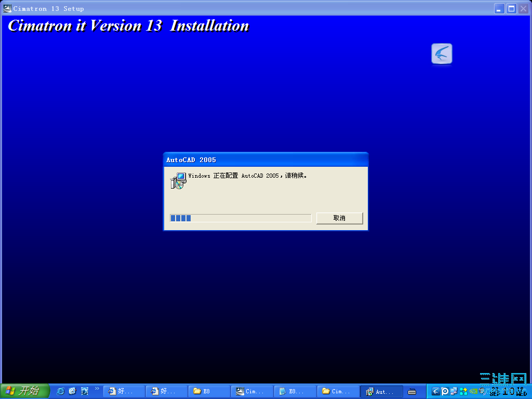Image resolution: width=532 pixels, height=399 pixels.
Task: Click the NVIDIA tray icon
Action: (x=473, y=392)
